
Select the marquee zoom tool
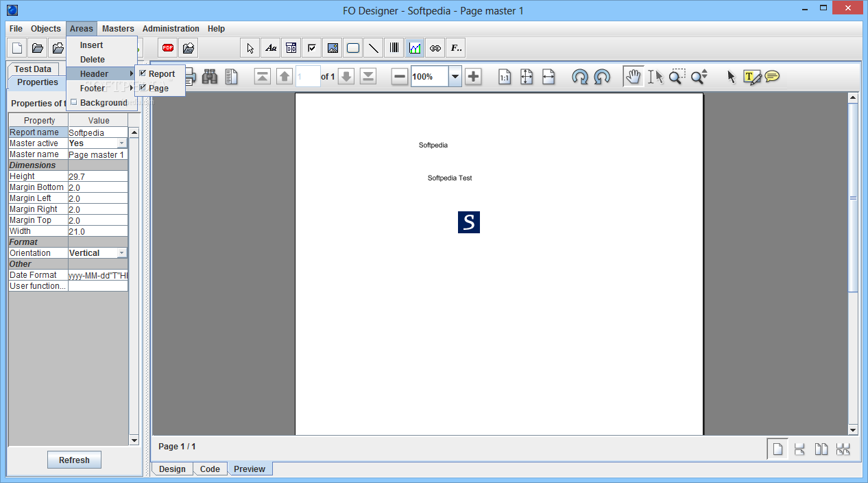click(x=677, y=76)
